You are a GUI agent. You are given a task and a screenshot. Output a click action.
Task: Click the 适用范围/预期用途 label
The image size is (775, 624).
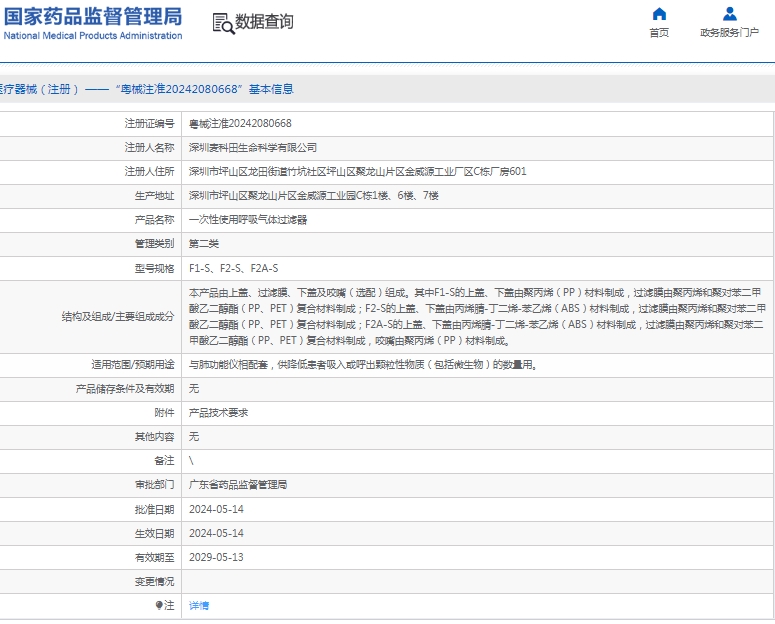[x=132, y=365]
